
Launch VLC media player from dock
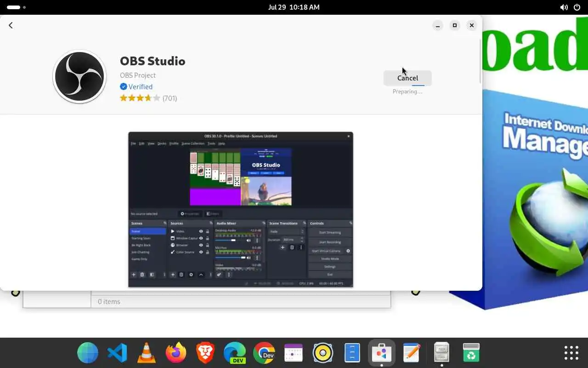[x=147, y=353]
